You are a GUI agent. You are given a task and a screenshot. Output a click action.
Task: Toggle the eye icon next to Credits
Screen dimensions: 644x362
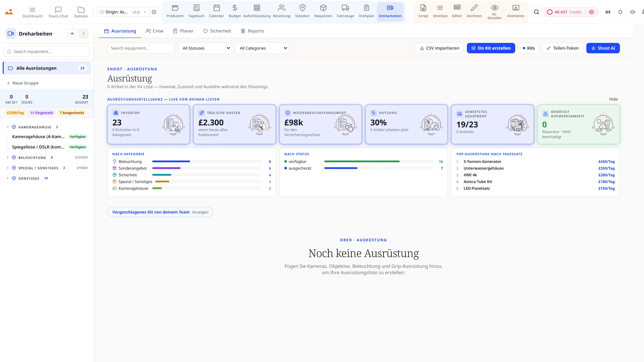click(x=591, y=12)
